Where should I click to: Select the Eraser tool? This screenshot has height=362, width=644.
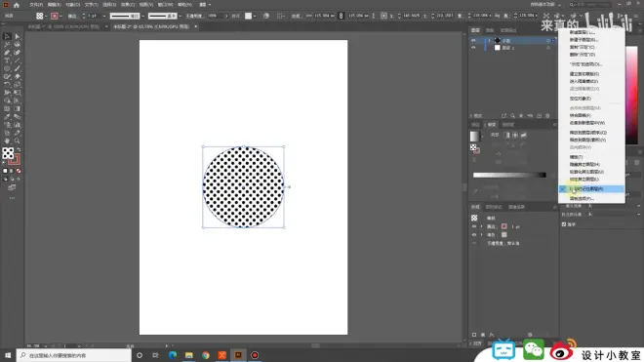click(17, 76)
